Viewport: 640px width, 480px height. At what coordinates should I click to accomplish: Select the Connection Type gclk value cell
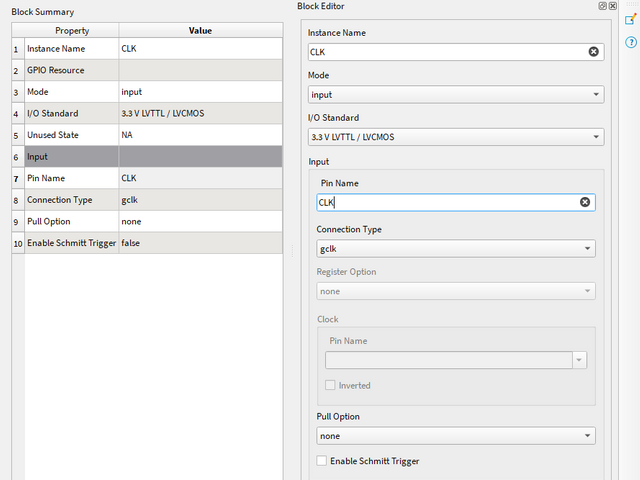pyautogui.click(x=200, y=200)
